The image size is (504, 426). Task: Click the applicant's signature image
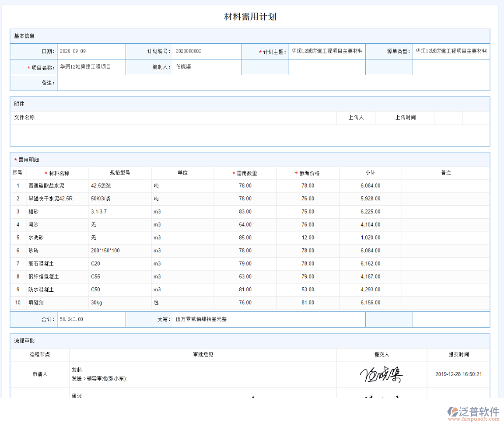pos(381,375)
